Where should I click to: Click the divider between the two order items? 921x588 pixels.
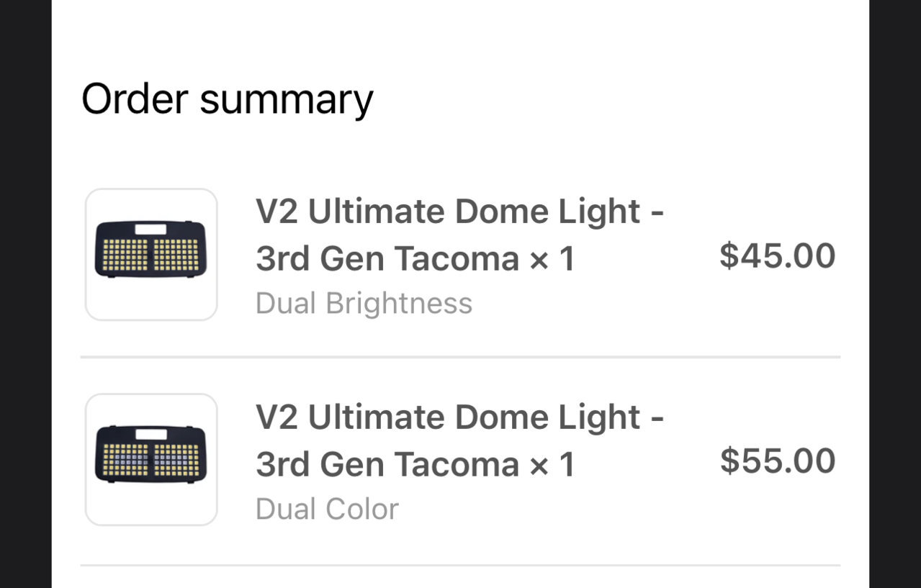pos(460,356)
